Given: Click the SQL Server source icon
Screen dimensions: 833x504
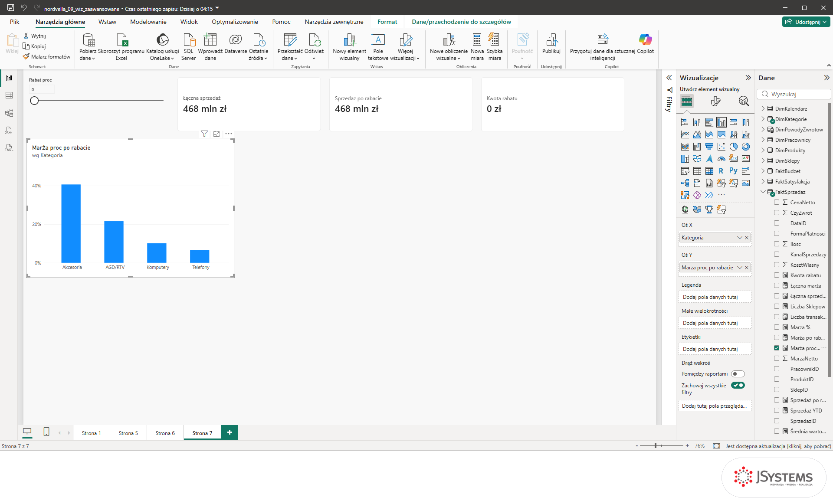Looking at the screenshot, I should tap(189, 47).
